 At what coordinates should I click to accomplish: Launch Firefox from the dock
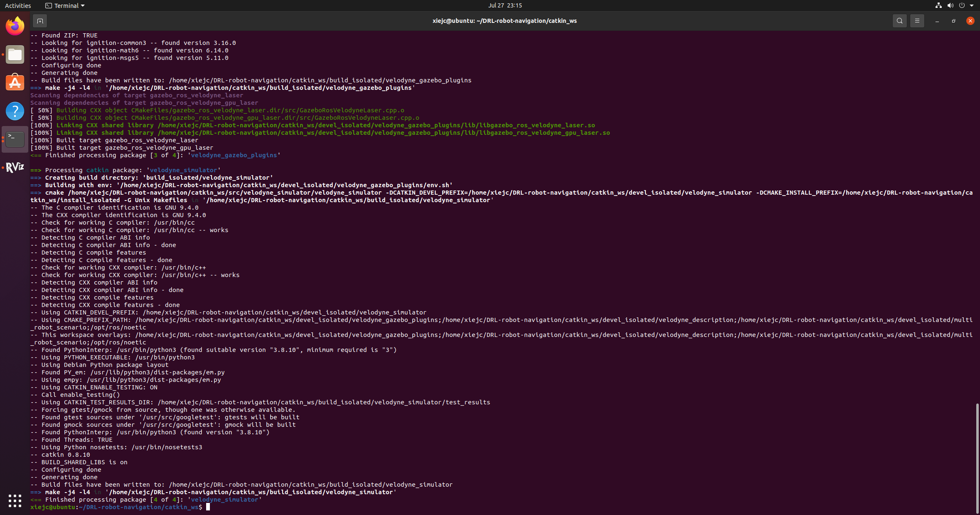[x=15, y=26]
